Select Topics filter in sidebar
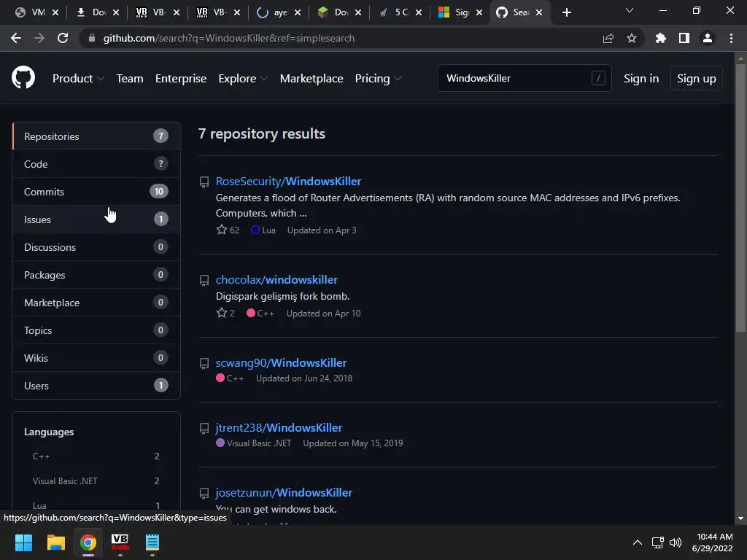This screenshot has width=747, height=560. tap(96, 330)
